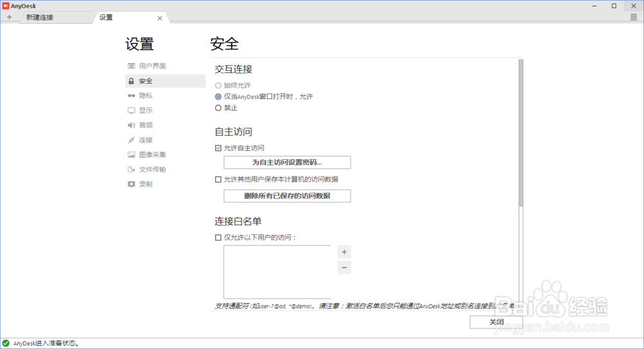Add whitelist entry with plus button
Image resolution: width=644 pixels, height=349 pixels.
(344, 252)
